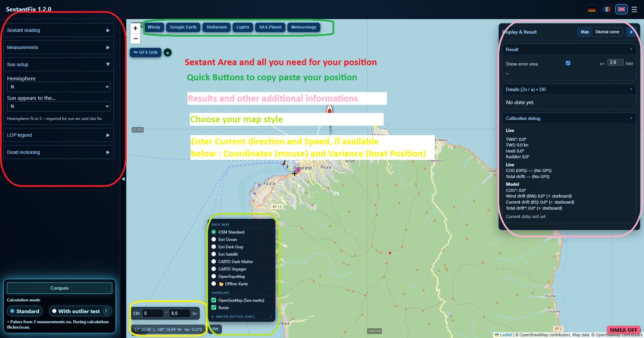Zoom out on the map

(135, 38)
